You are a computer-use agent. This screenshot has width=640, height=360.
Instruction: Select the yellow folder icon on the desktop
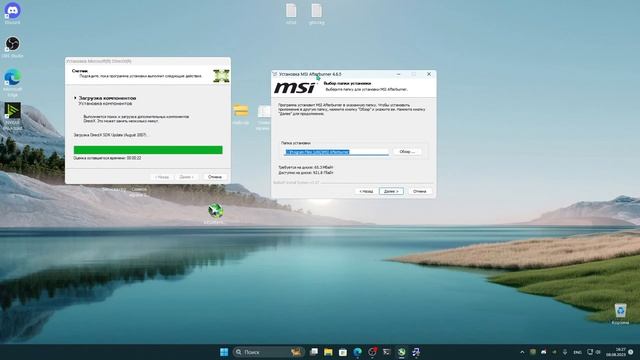[241, 111]
